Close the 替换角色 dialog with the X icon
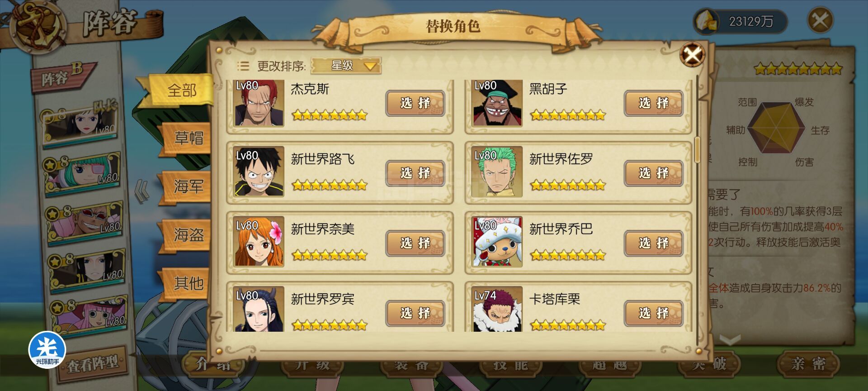 point(693,54)
